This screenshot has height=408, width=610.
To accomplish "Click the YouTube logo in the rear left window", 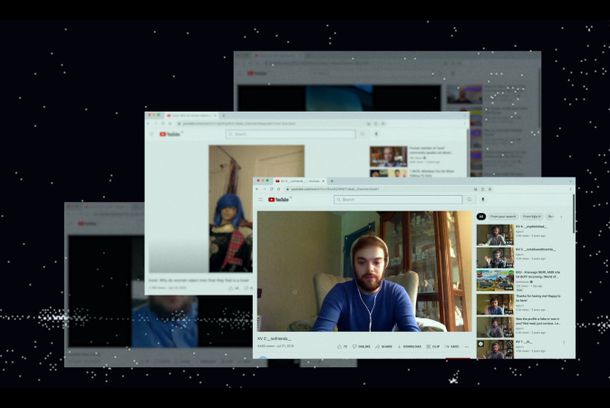I will click(87, 223).
